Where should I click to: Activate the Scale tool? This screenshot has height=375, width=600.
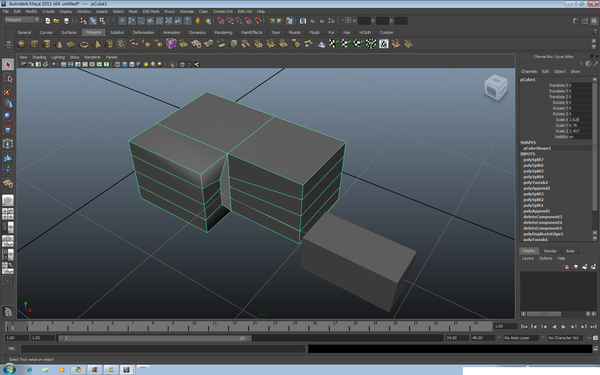tap(8, 130)
